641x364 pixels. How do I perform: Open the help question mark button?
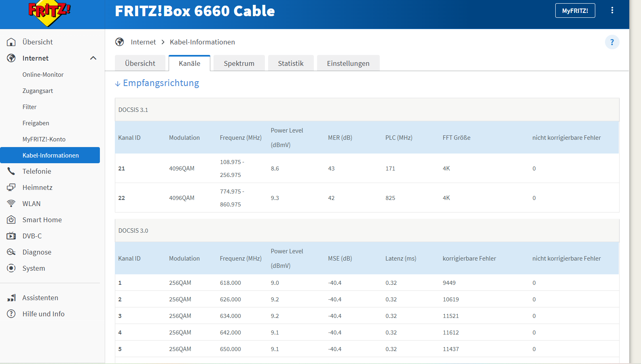pos(612,42)
